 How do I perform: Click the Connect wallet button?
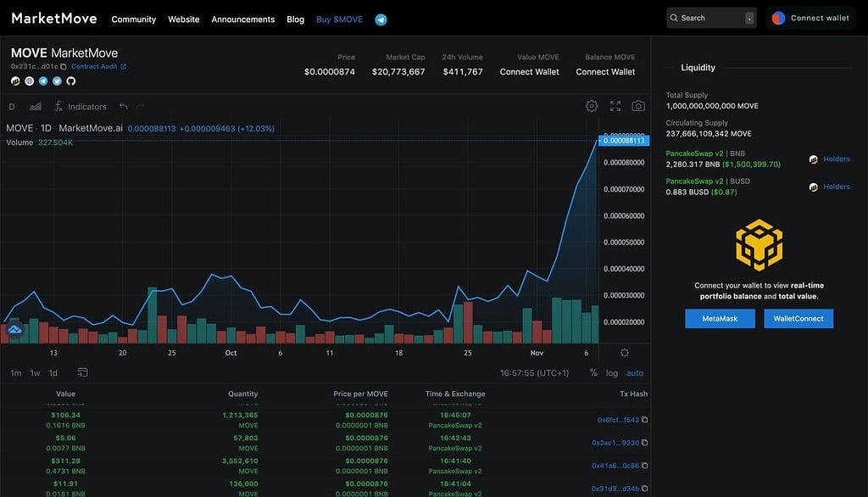pyautogui.click(x=811, y=19)
